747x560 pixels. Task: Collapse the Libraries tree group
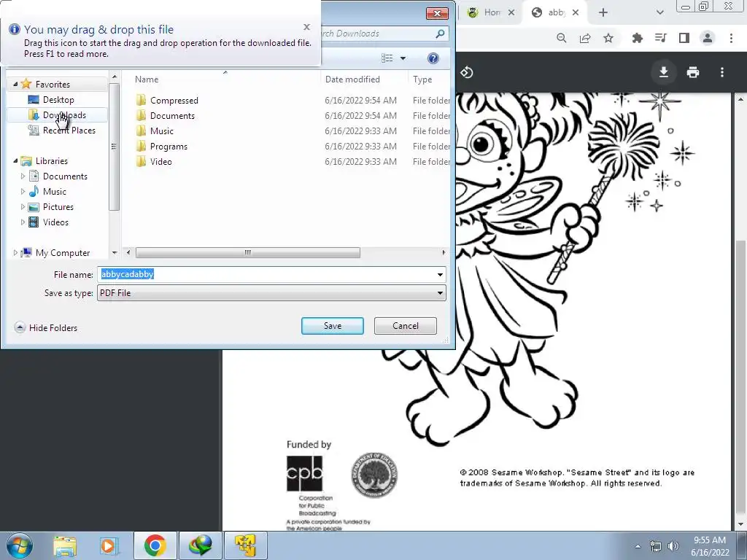coord(15,161)
